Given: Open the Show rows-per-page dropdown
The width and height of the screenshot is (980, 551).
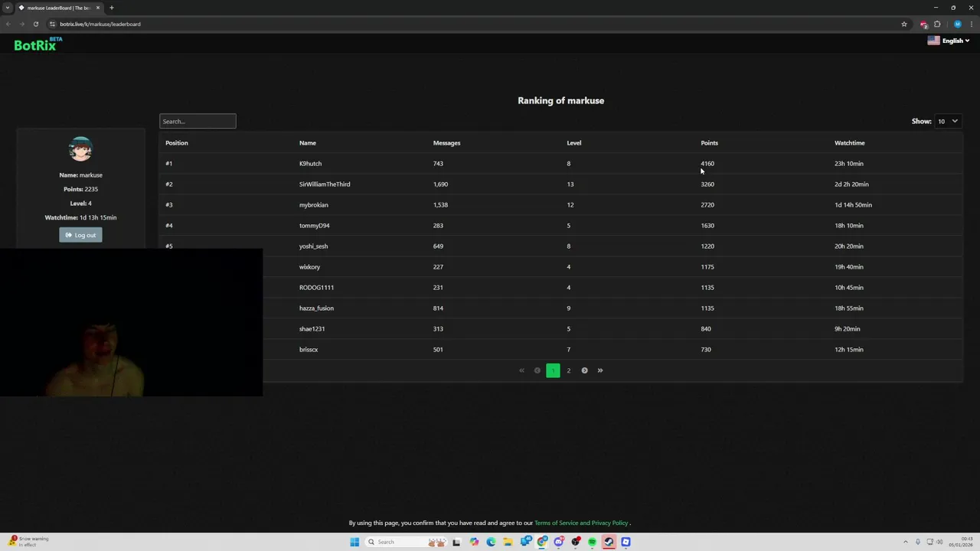Looking at the screenshot, I should point(948,121).
